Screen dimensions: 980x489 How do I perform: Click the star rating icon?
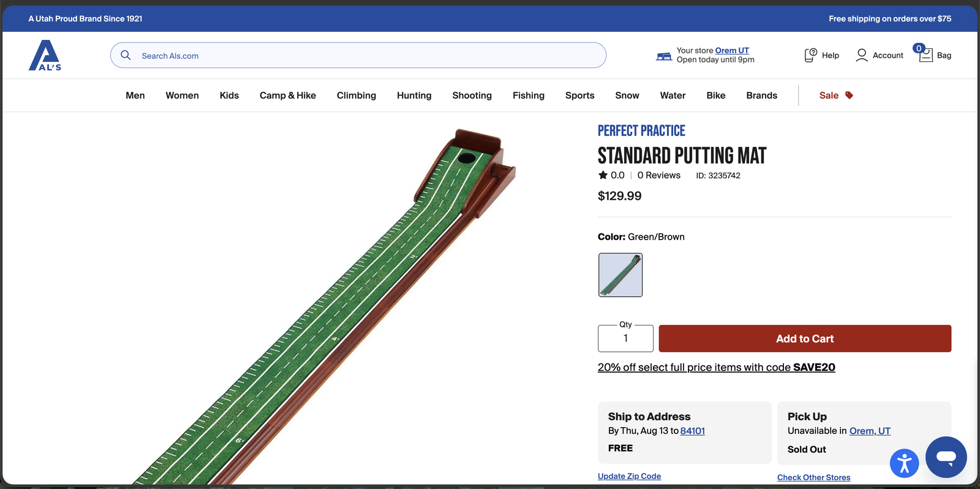[x=603, y=175]
